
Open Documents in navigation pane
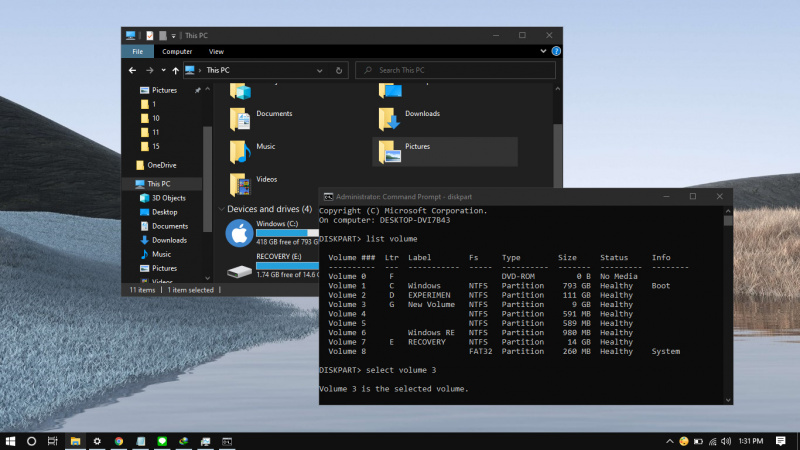170,226
